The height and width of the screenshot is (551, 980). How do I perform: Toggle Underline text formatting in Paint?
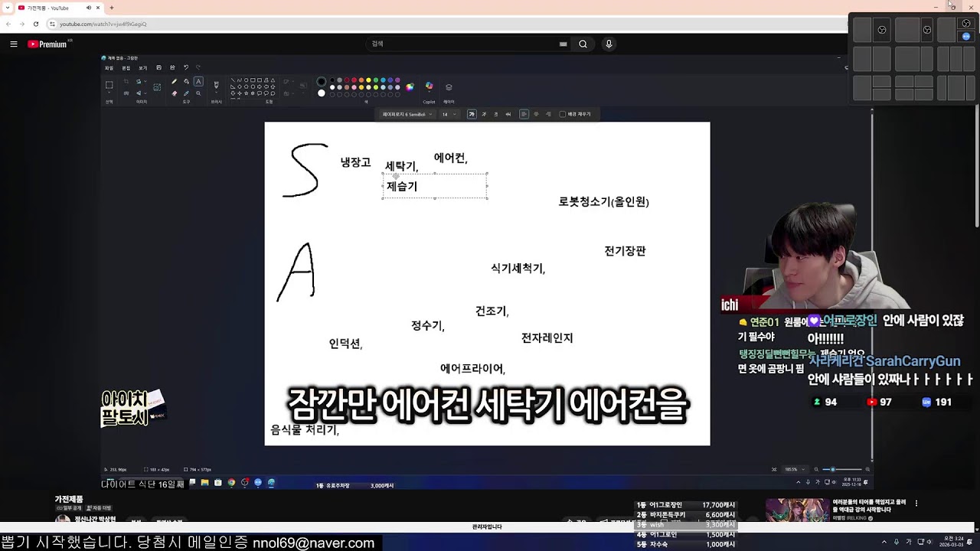tap(496, 114)
